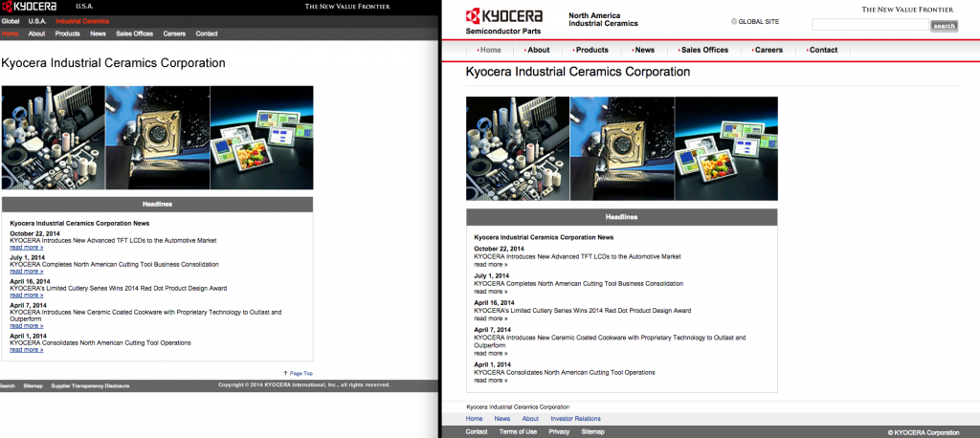
Task: Open read more under July 1, 2014 on left page
Action: pyautogui.click(x=26, y=272)
